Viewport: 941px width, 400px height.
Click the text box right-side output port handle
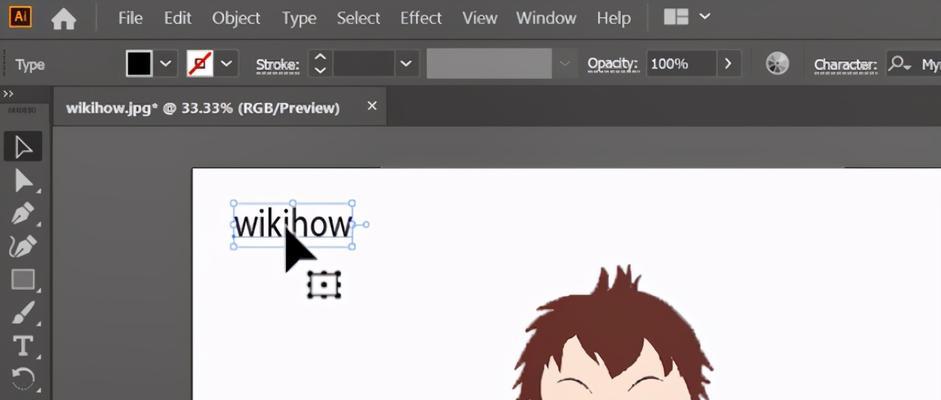pos(366,225)
